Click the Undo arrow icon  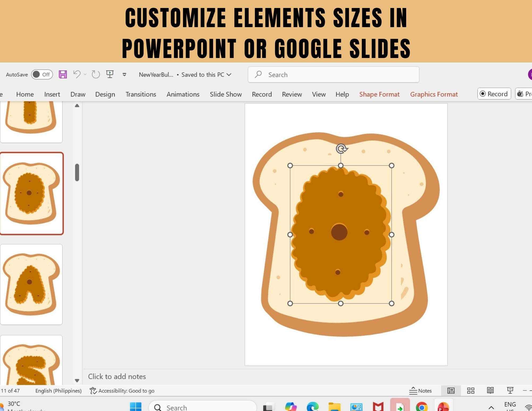(77, 74)
